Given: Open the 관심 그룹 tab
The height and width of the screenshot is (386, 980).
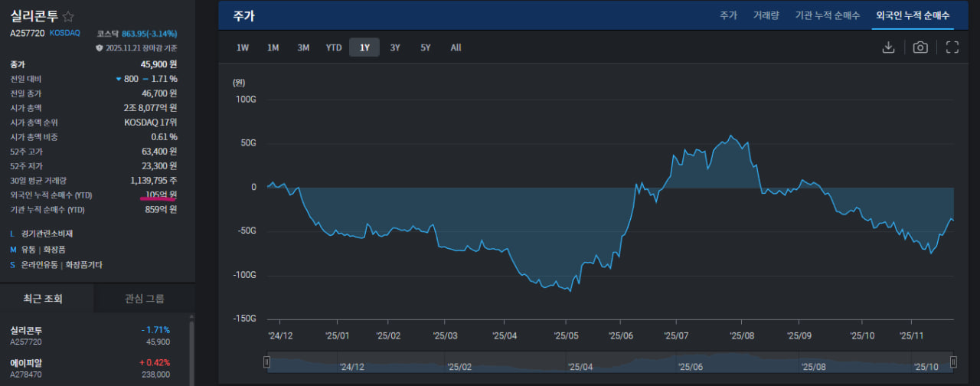Looking at the screenshot, I should (x=145, y=298).
